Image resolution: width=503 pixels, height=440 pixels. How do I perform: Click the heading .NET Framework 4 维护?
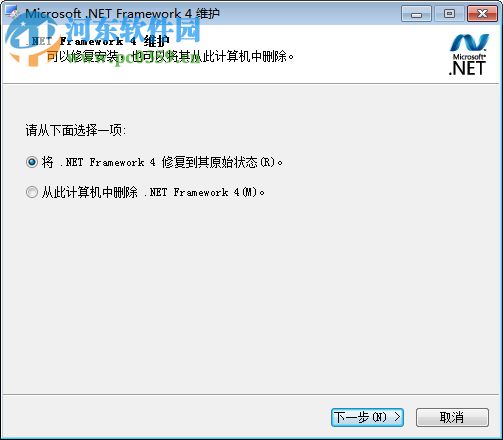[97, 41]
